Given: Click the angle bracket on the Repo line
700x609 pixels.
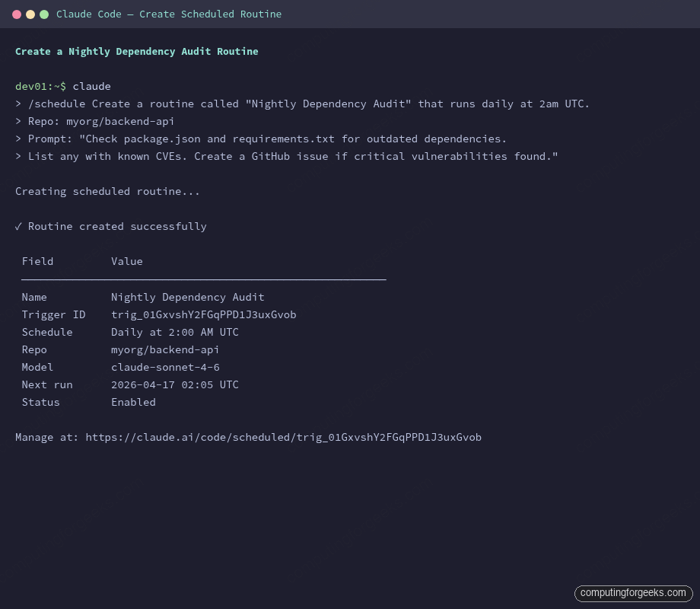Looking at the screenshot, I should pos(17,121).
